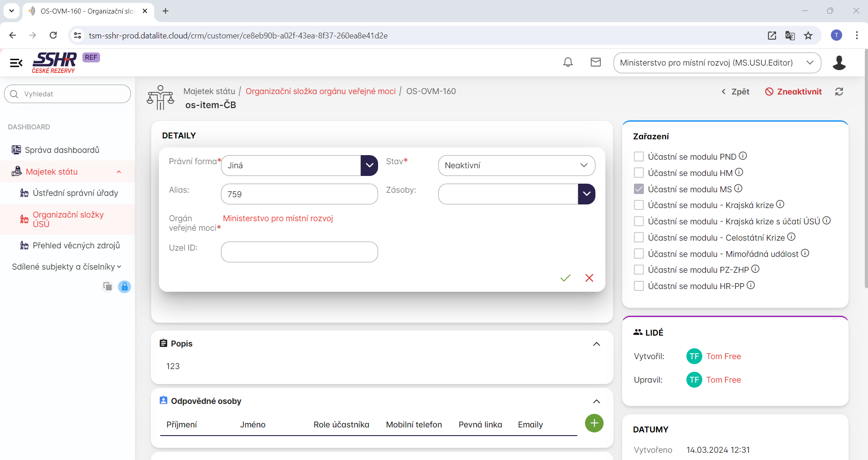
Task: Check Účastní se modulu HR-PP box
Action: point(638,286)
